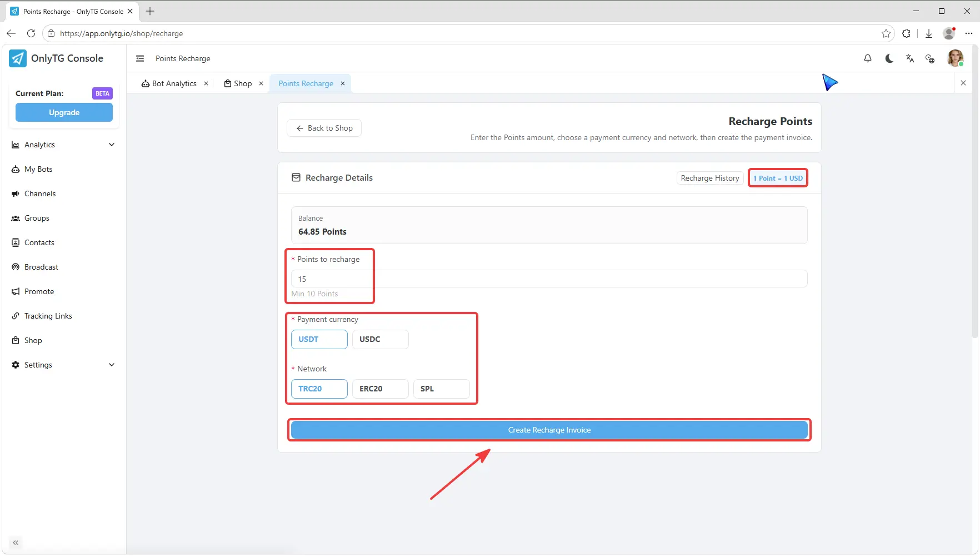Click the Contacts address book icon

pos(16,242)
